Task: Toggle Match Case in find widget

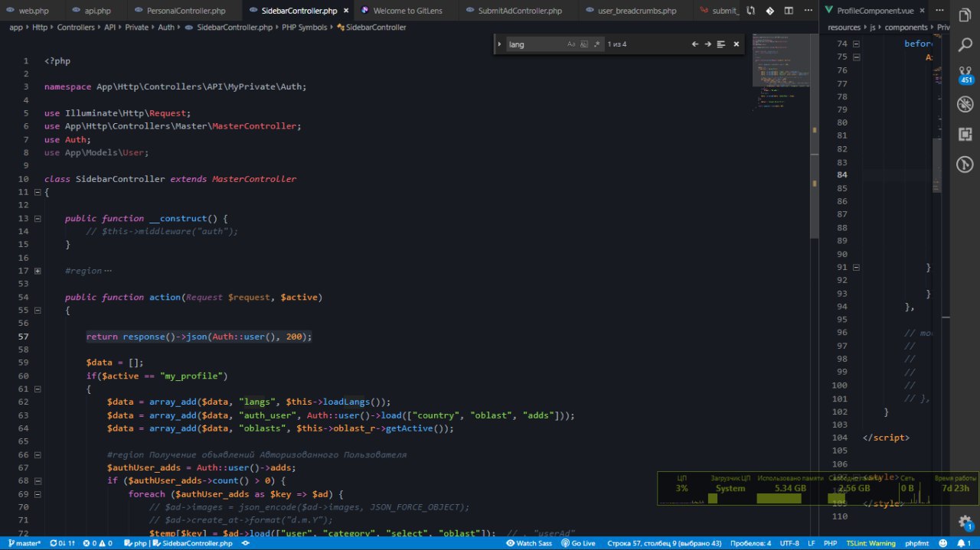Action: click(x=571, y=44)
